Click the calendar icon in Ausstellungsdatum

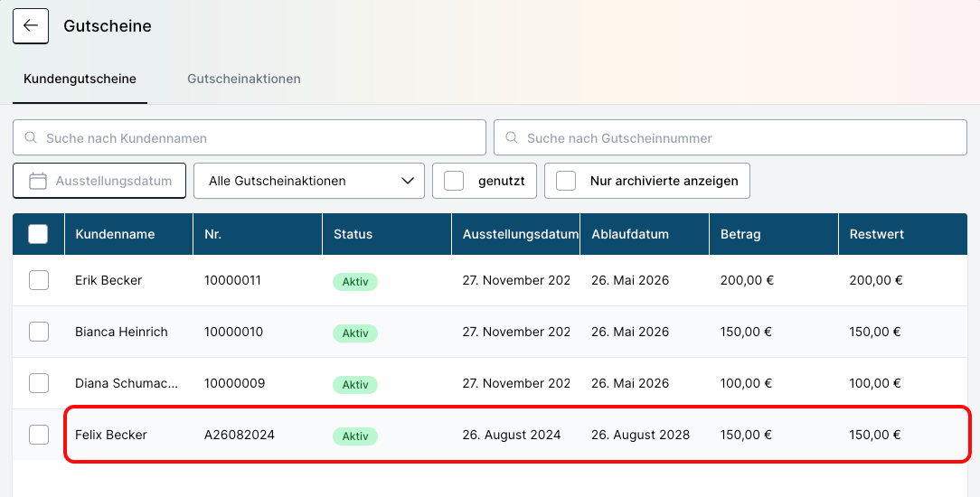tap(38, 181)
